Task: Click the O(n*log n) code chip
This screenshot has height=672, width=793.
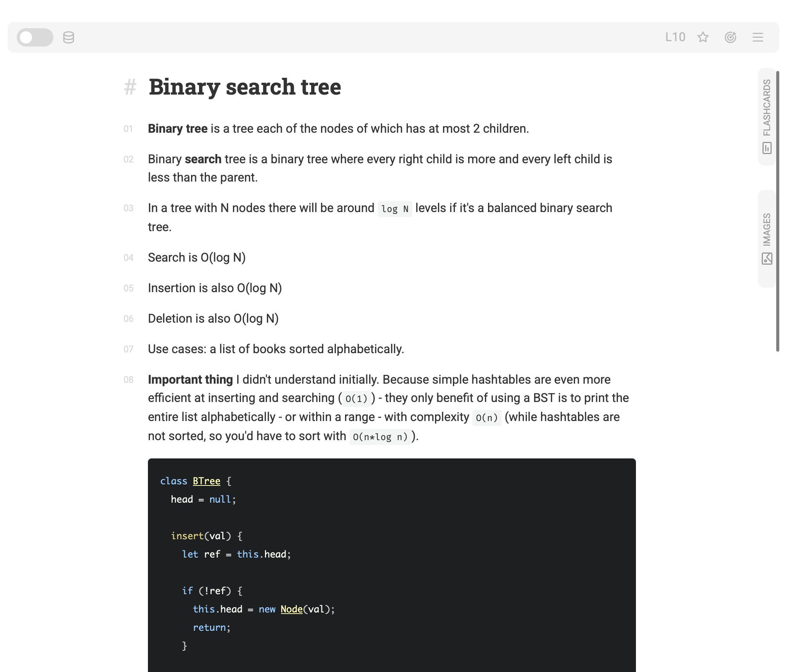Action: (x=380, y=436)
